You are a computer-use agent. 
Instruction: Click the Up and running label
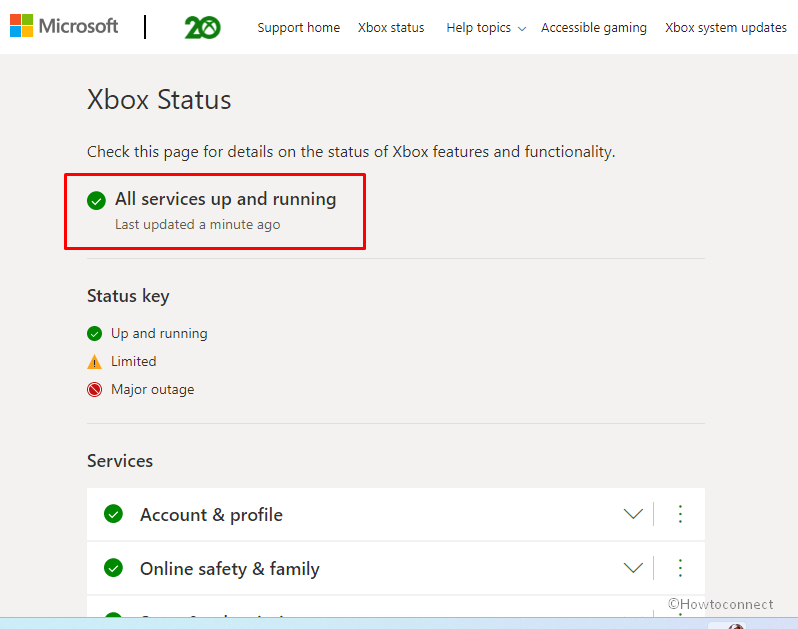159,333
